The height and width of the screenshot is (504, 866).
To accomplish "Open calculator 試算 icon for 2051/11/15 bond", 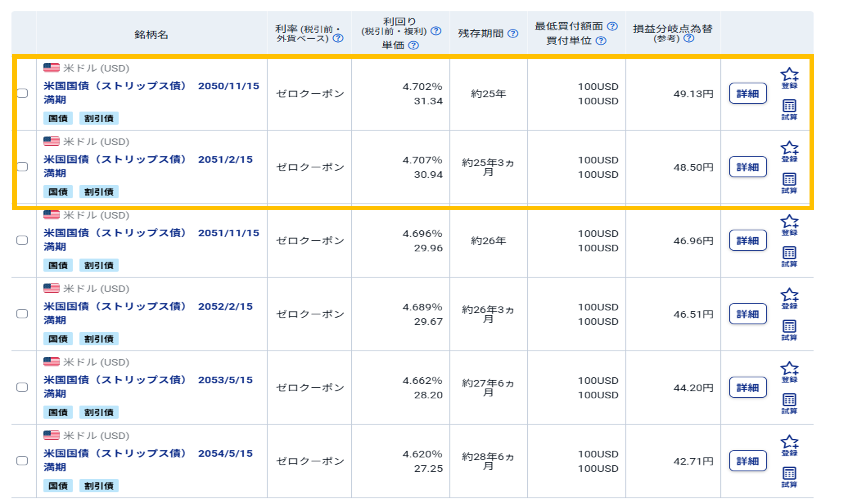I will [x=789, y=253].
